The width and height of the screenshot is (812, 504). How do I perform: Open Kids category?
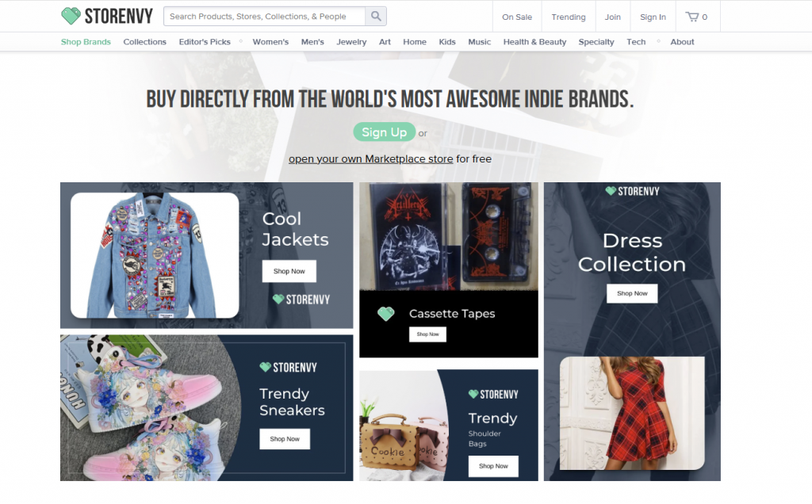pyautogui.click(x=447, y=42)
